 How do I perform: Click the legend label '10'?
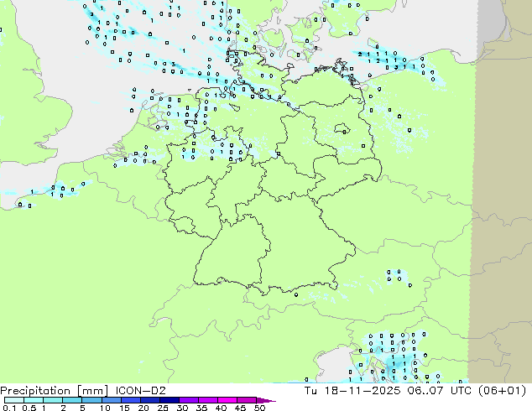point(105,408)
